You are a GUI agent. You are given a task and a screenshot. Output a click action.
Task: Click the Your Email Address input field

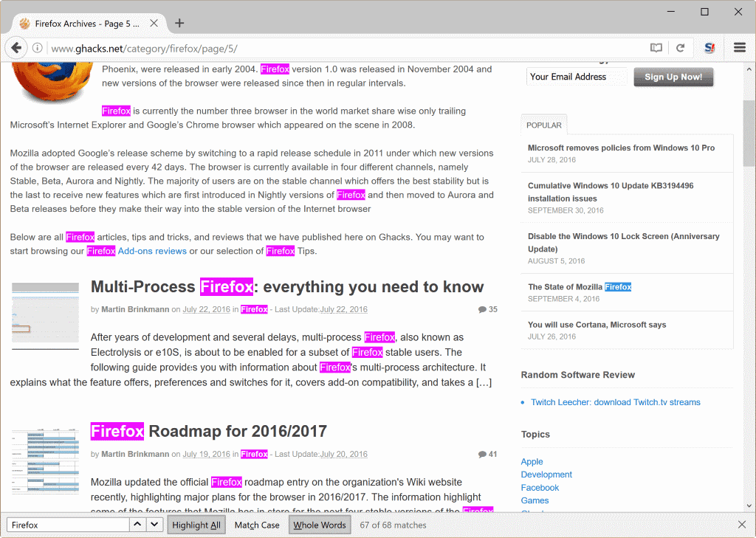tap(576, 77)
